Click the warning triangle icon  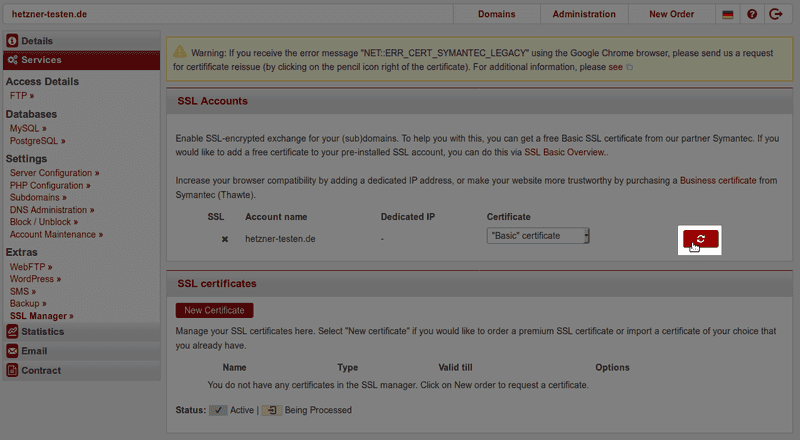(x=180, y=52)
